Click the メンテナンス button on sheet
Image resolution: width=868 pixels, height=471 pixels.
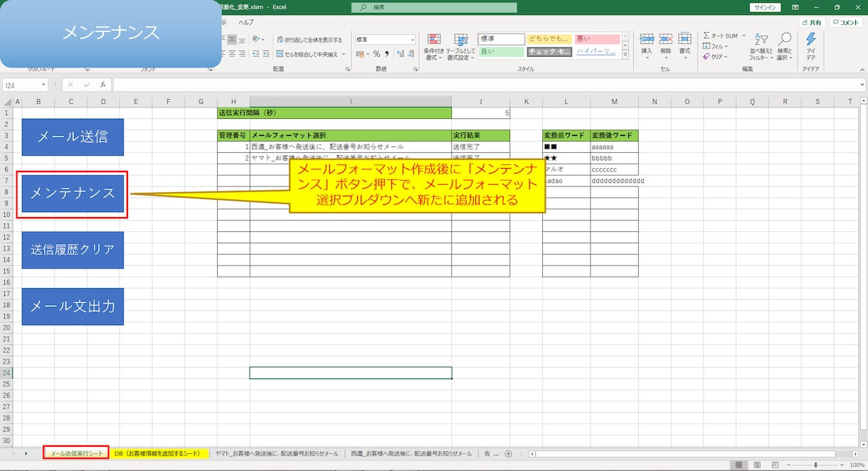coord(73,193)
